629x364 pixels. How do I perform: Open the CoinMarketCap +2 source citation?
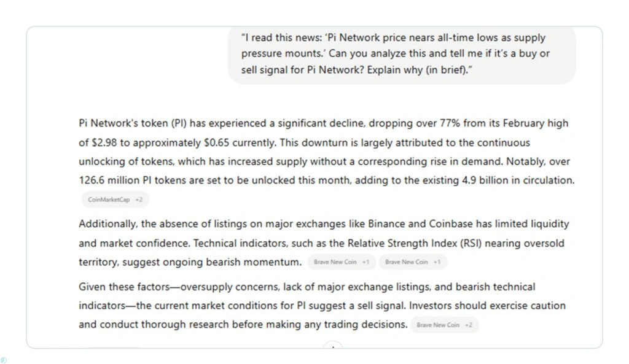[x=115, y=199]
